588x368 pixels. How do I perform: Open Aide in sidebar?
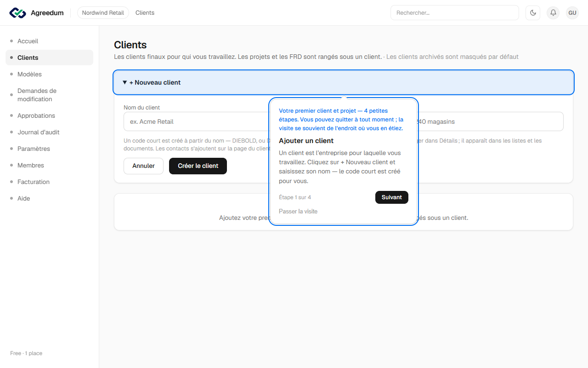click(x=49, y=198)
